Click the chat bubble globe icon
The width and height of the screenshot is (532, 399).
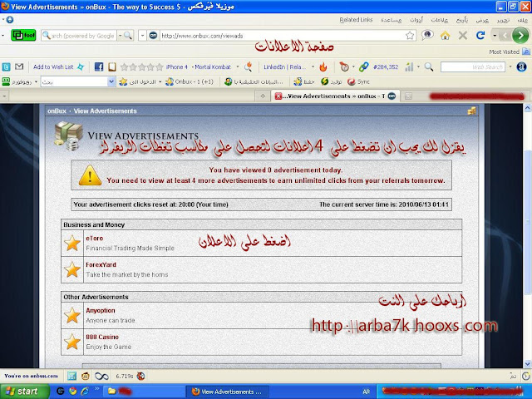(x=427, y=35)
